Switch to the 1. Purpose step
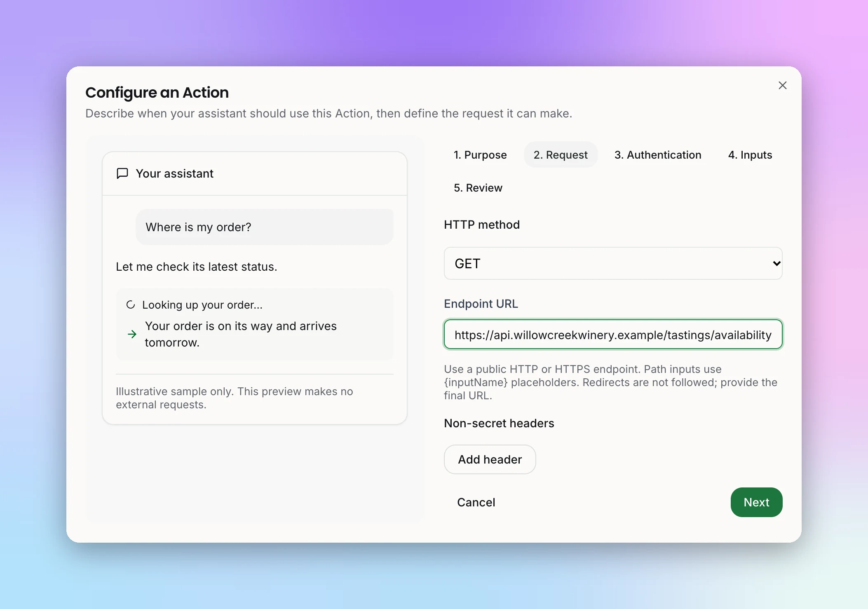 pyautogui.click(x=480, y=155)
